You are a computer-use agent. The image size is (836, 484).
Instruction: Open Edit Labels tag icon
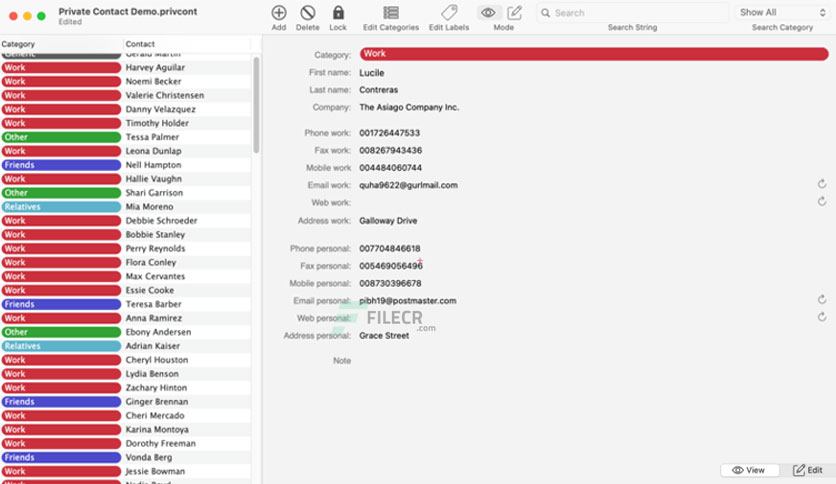click(x=449, y=13)
